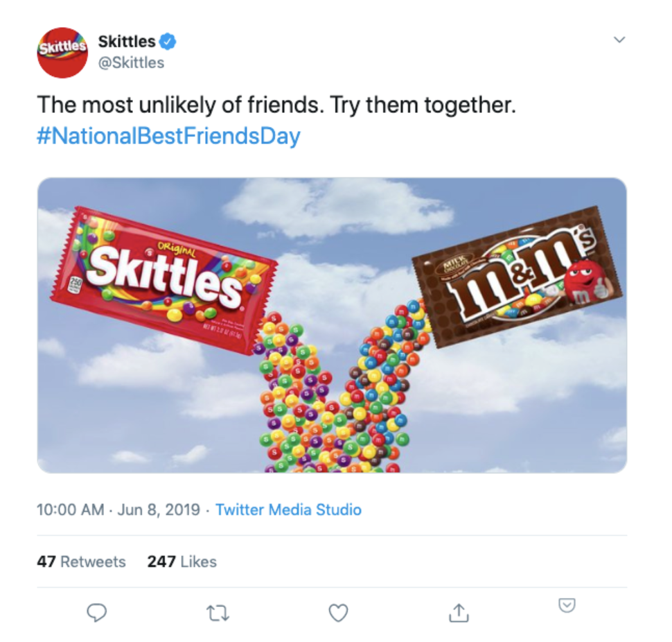The image size is (672, 642).
Task: View the 47 Retweets list
Action: [81, 562]
